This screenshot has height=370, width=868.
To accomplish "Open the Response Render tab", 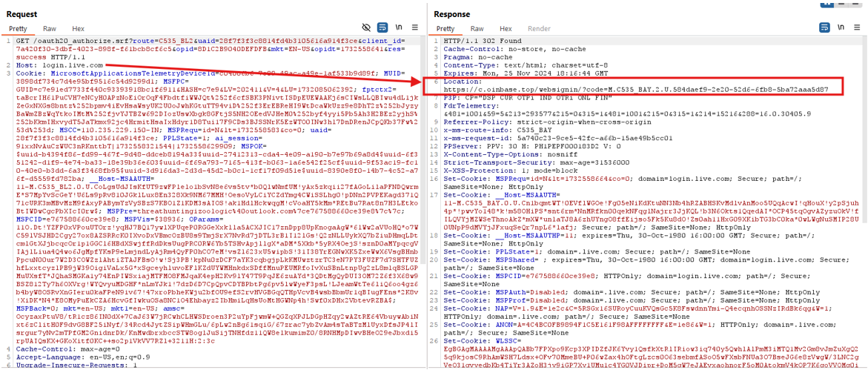I will pos(539,29).
